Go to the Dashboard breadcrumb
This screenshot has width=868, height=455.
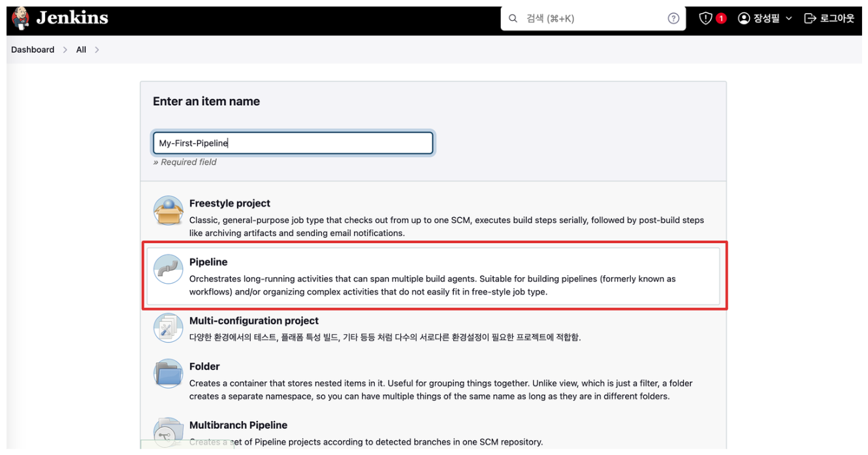(x=33, y=50)
